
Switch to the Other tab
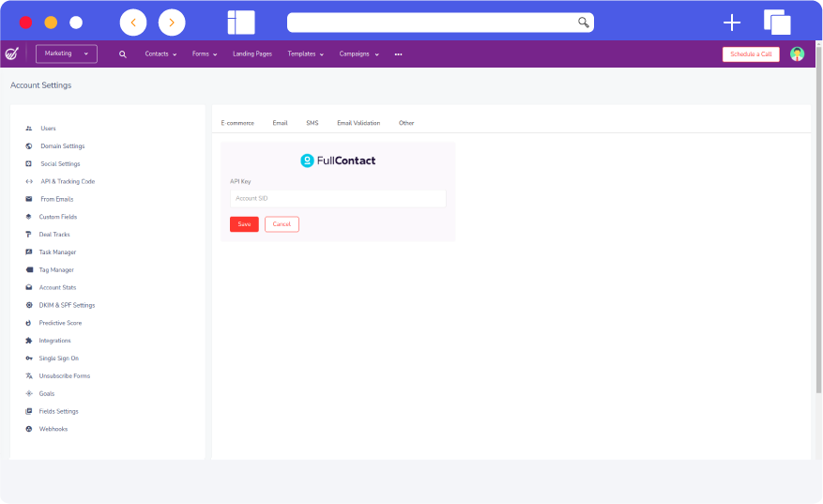point(406,123)
